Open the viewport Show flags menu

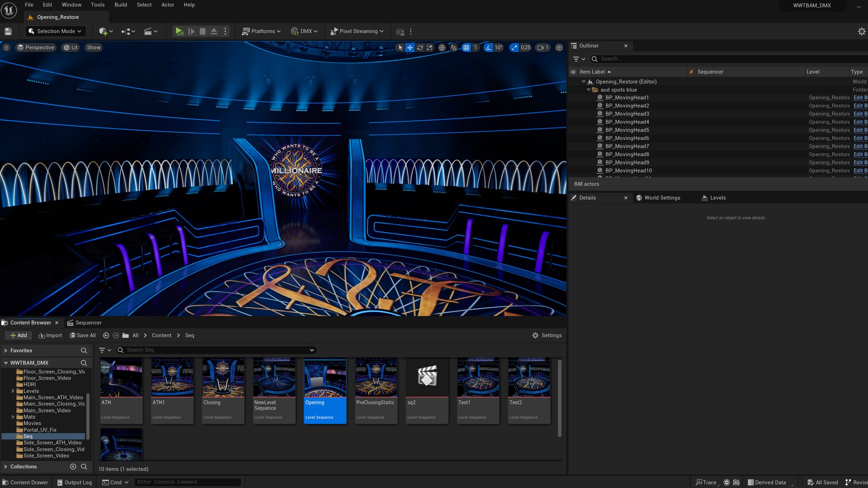[x=94, y=47]
